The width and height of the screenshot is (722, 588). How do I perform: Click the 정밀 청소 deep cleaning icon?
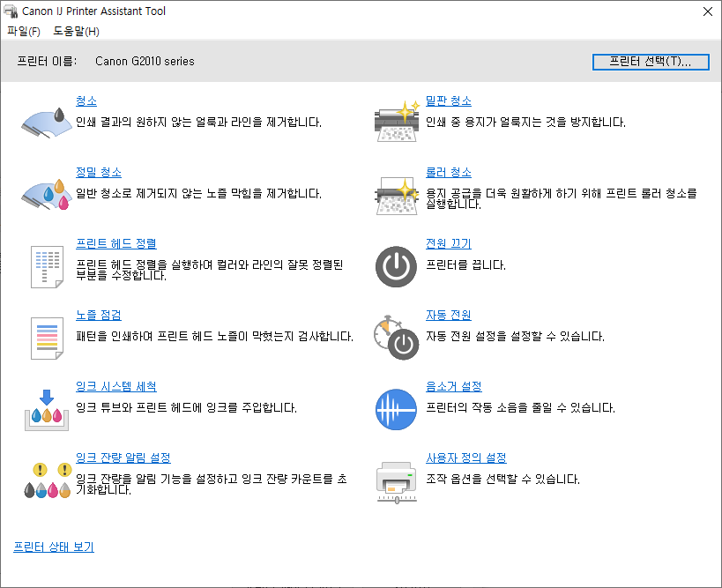click(47, 194)
